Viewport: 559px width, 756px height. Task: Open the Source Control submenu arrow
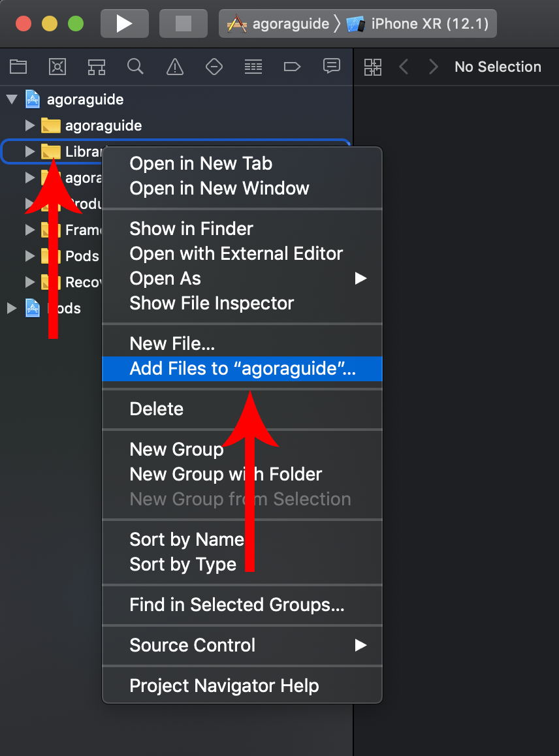(x=360, y=645)
